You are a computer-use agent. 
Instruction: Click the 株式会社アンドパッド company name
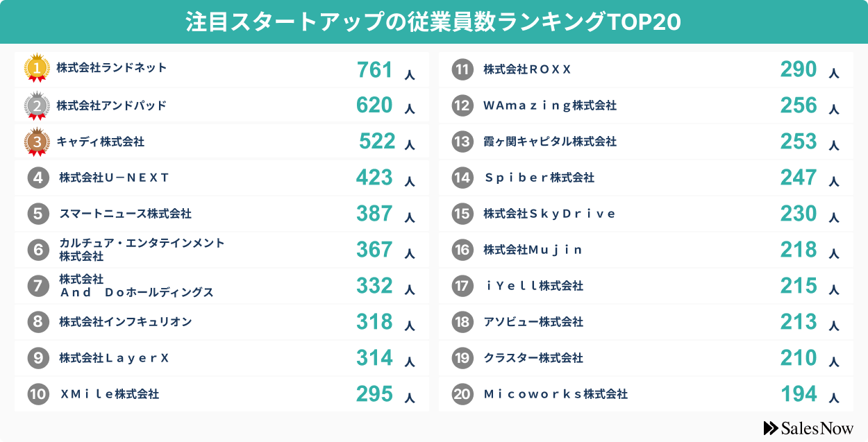click(112, 105)
